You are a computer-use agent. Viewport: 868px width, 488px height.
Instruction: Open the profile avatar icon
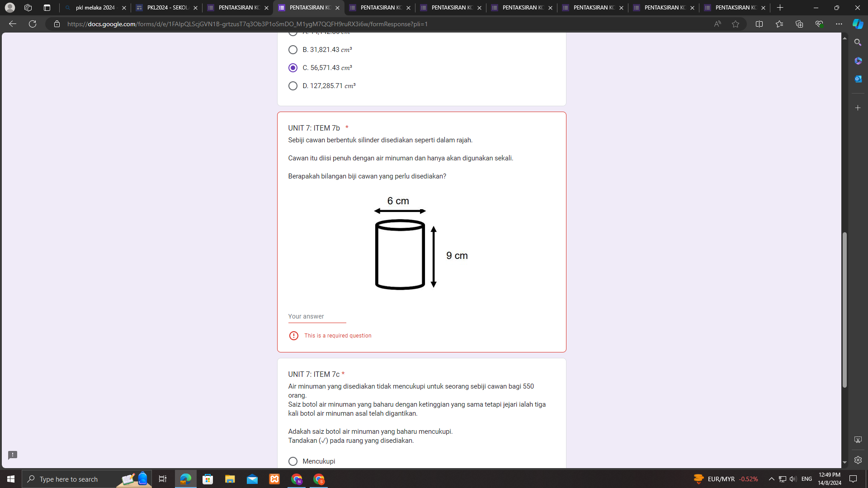click(10, 8)
